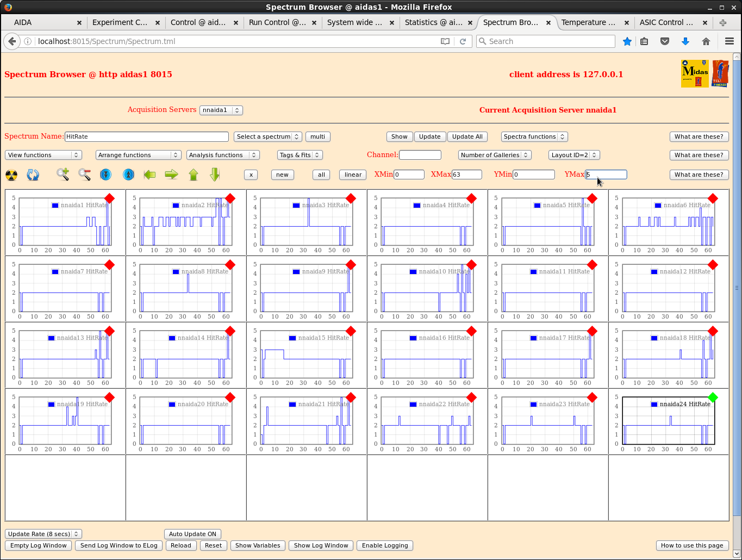Open a new tab with plus icon
This screenshot has height=560, width=742.
(723, 22)
